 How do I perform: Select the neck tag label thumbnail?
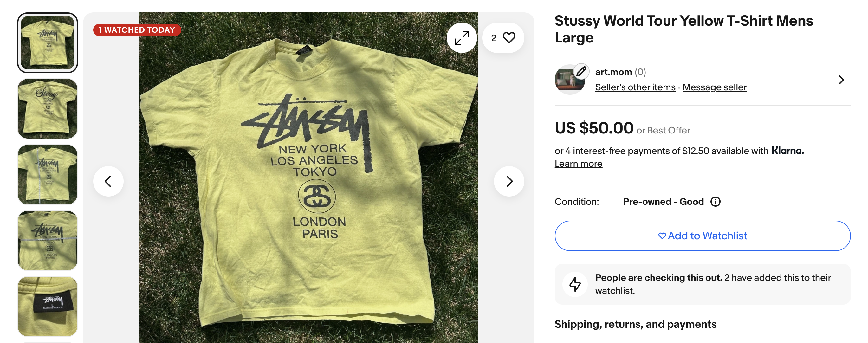[x=48, y=306]
